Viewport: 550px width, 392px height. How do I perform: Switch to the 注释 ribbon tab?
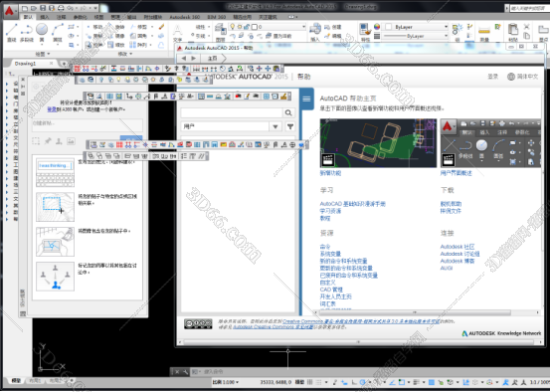[x=61, y=17]
